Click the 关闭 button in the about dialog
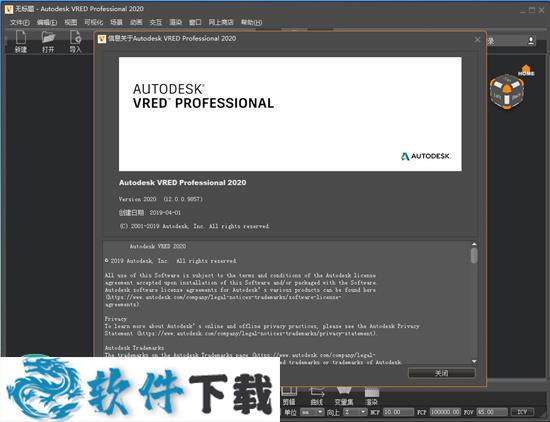The height and width of the screenshot is (422, 550). pyautogui.click(x=442, y=373)
